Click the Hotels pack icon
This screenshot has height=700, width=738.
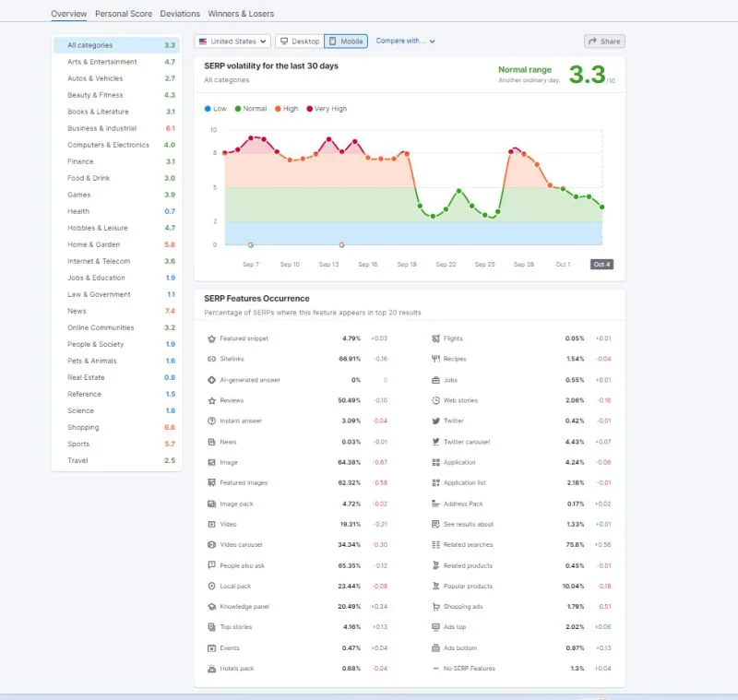pyautogui.click(x=211, y=669)
